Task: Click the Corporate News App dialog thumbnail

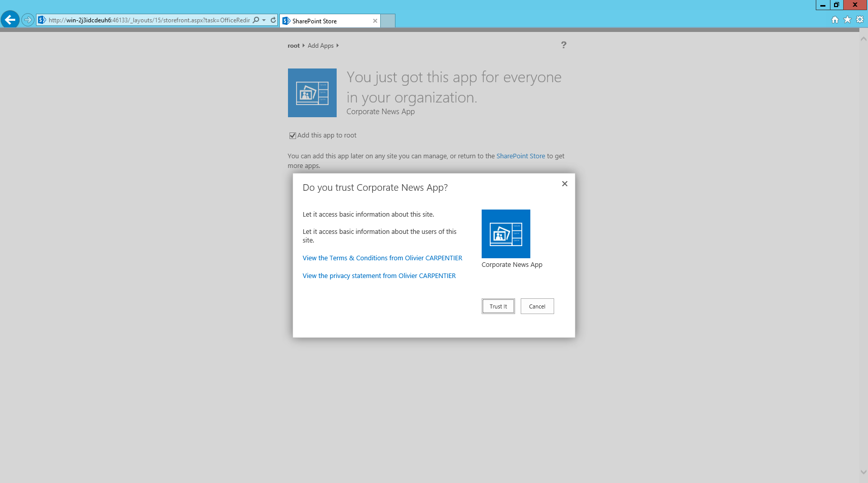Action: coord(506,234)
